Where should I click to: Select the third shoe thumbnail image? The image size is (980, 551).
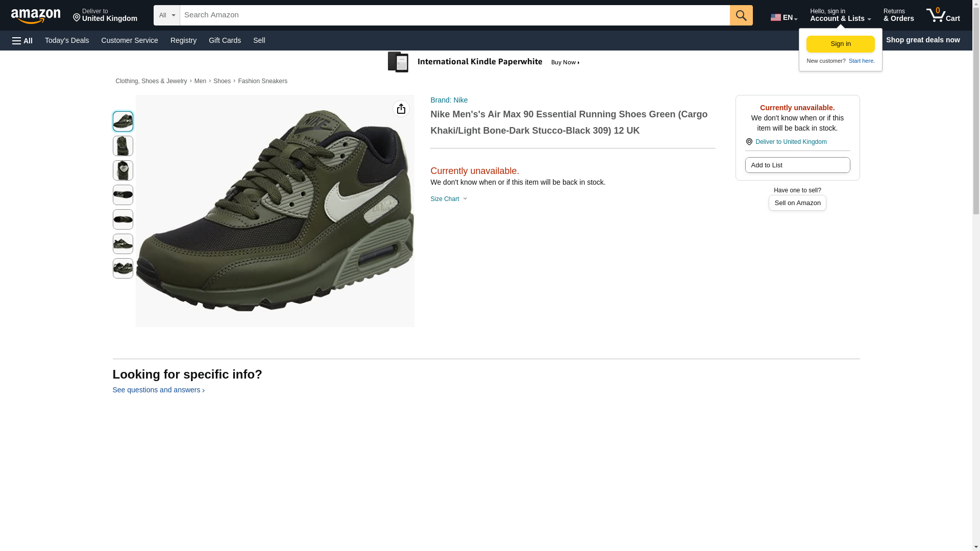pyautogui.click(x=122, y=170)
